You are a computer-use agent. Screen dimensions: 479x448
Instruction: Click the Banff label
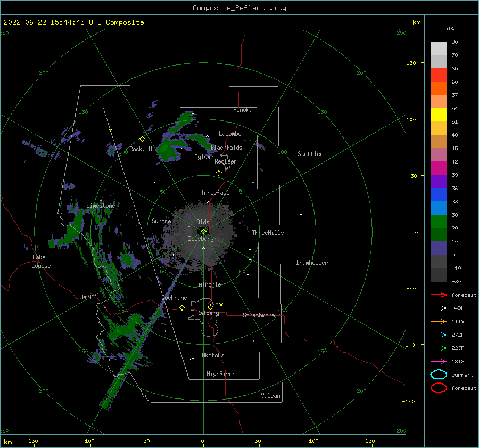coord(88,297)
